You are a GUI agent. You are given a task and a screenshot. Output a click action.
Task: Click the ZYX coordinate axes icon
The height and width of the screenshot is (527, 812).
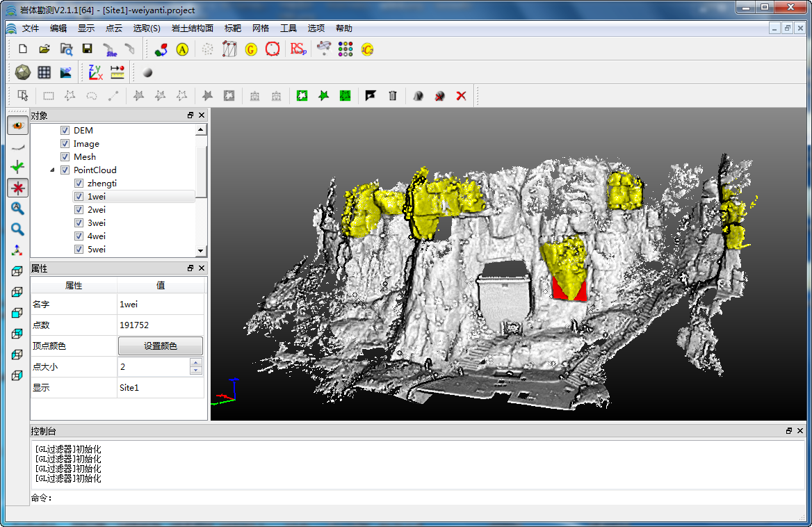tap(95, 72)
